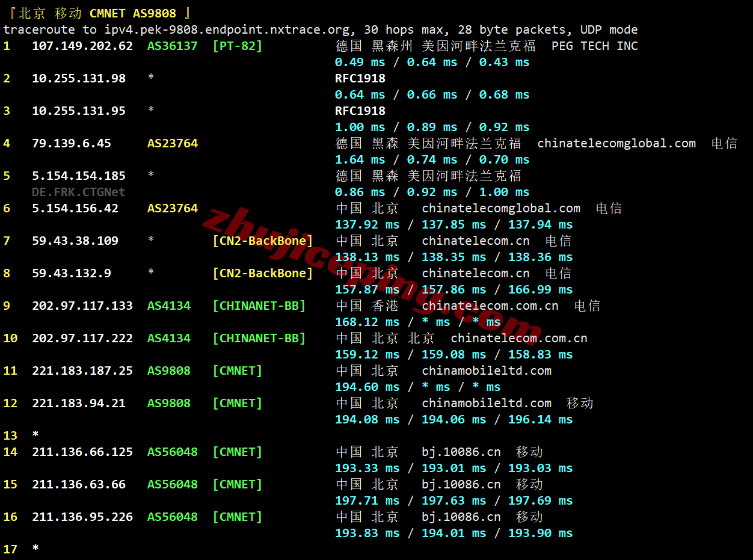Click the IP 59.43.38.109

75,241
